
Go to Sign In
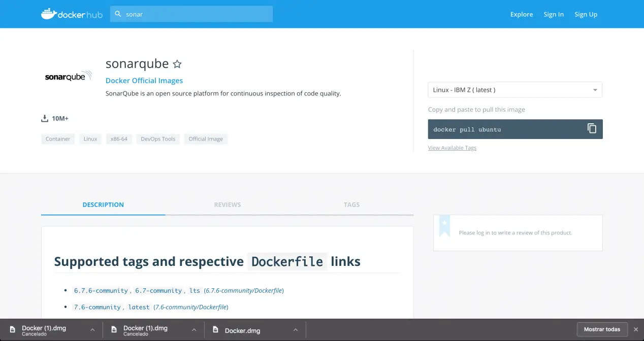554,14
